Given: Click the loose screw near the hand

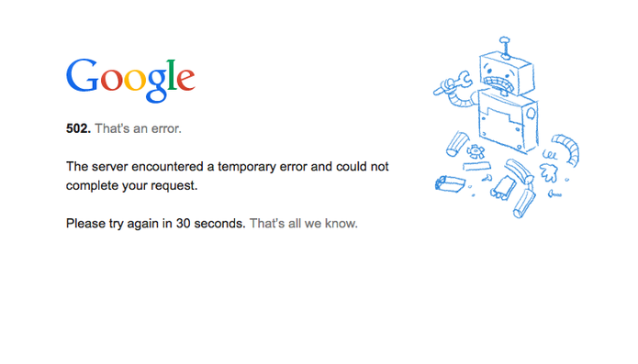Looking at the screenshot, I should 554,194.
